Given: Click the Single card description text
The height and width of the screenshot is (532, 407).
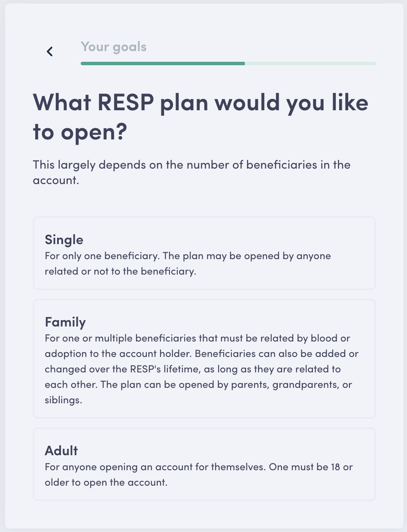Looking at the screenshot, I should pyautogui.click(x=188, y=263).
